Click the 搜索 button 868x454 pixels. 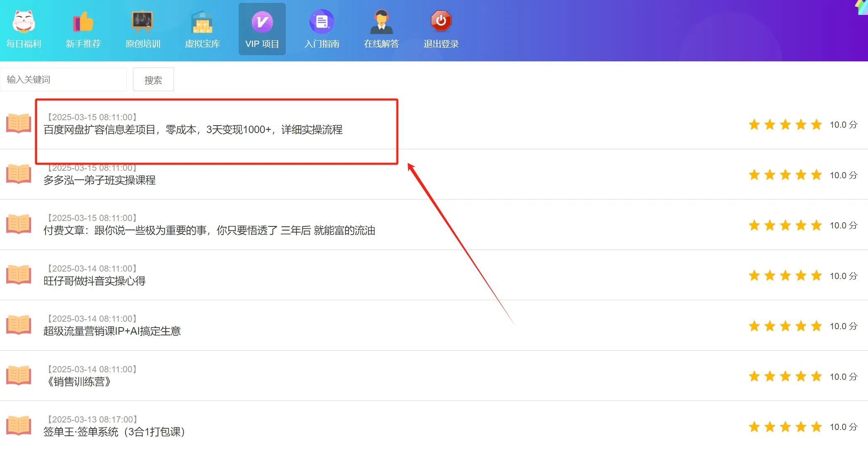(153, 80)
